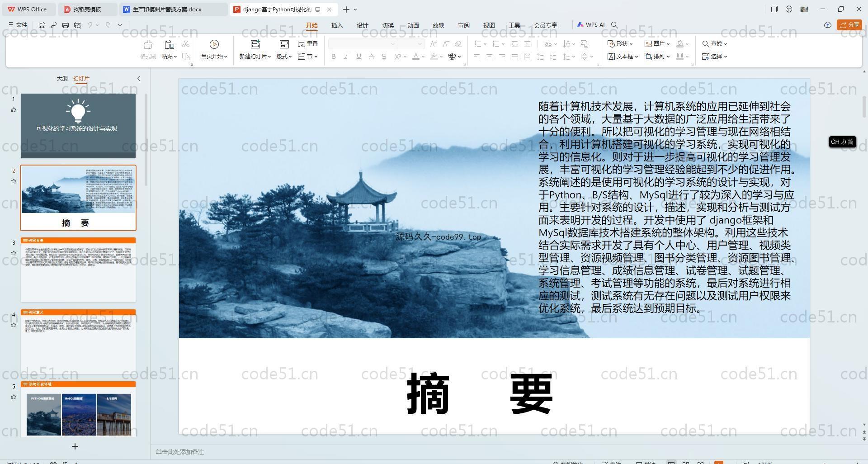
Task: Collapse the slide panel with the chevron icon
Action: click(139, 79)
